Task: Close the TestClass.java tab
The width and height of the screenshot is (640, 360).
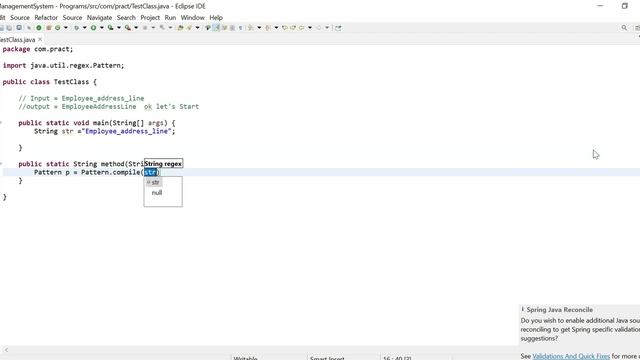Action: (x=40, y=39)
